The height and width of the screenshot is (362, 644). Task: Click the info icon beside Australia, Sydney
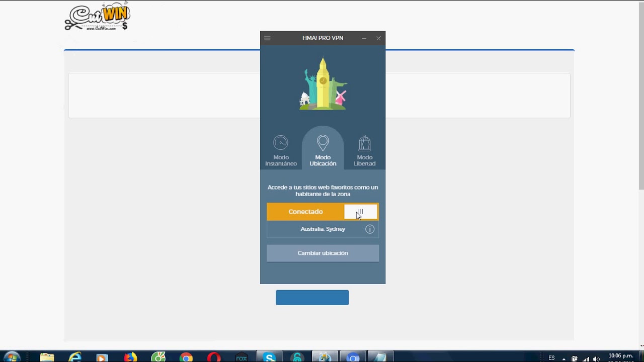370,229
